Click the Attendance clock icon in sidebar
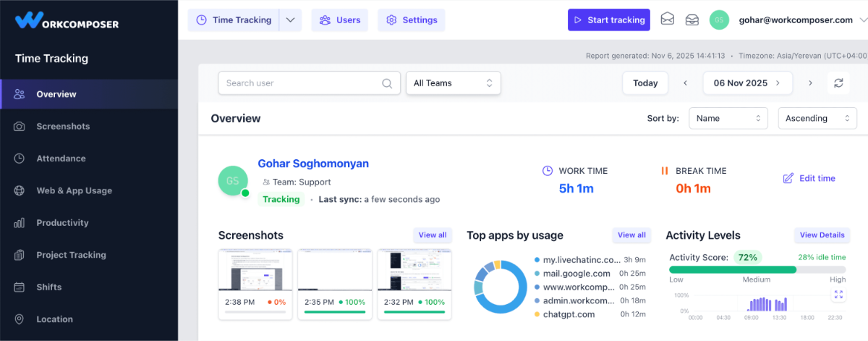This screenshot has width=868, height=341. 20,159
